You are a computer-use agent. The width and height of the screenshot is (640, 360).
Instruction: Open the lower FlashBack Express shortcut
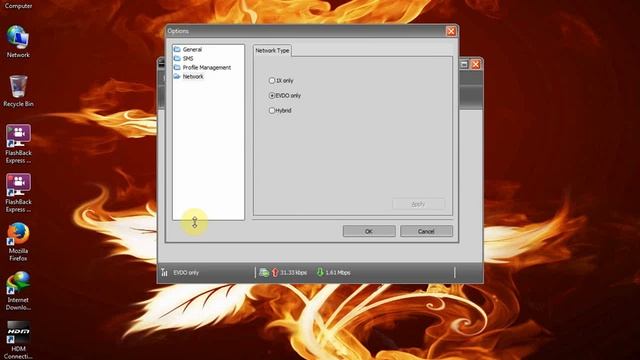(18, 193)
